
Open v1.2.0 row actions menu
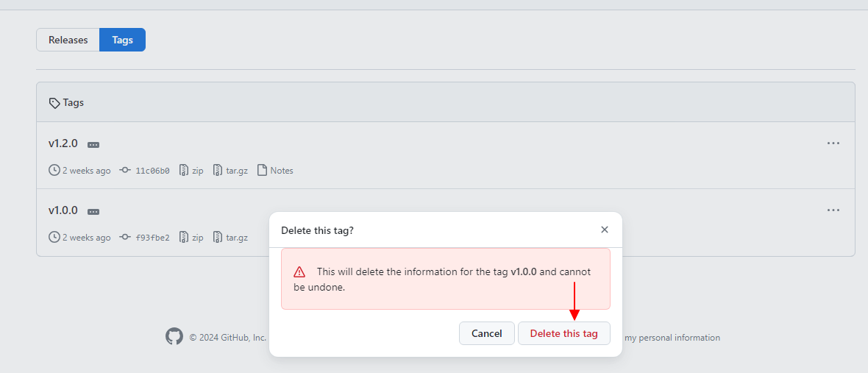click(833, 143)
